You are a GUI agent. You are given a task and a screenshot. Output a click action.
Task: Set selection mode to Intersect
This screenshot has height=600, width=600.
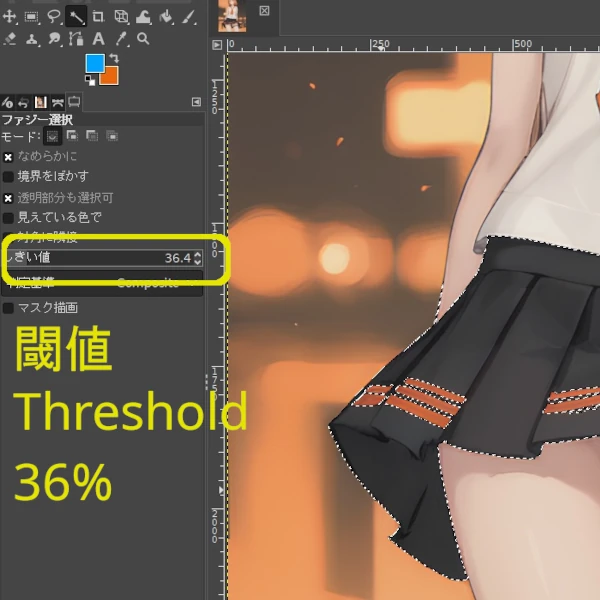point(112,135)
